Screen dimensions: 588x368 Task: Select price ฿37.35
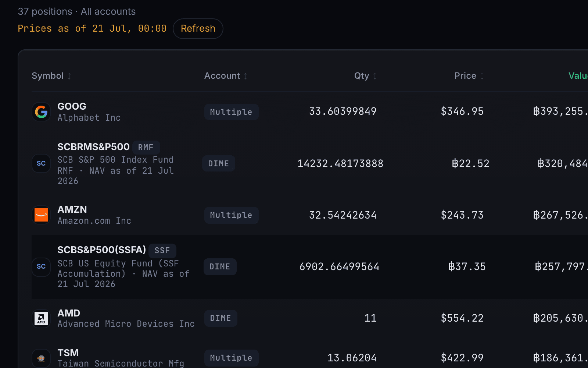point(467,266)
